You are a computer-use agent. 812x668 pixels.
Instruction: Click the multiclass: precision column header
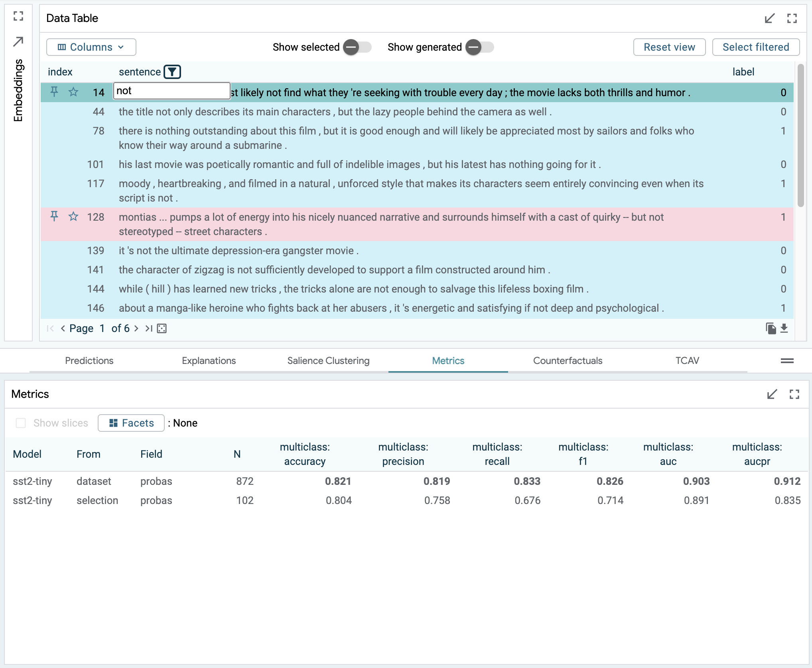(x=403, y=454)
